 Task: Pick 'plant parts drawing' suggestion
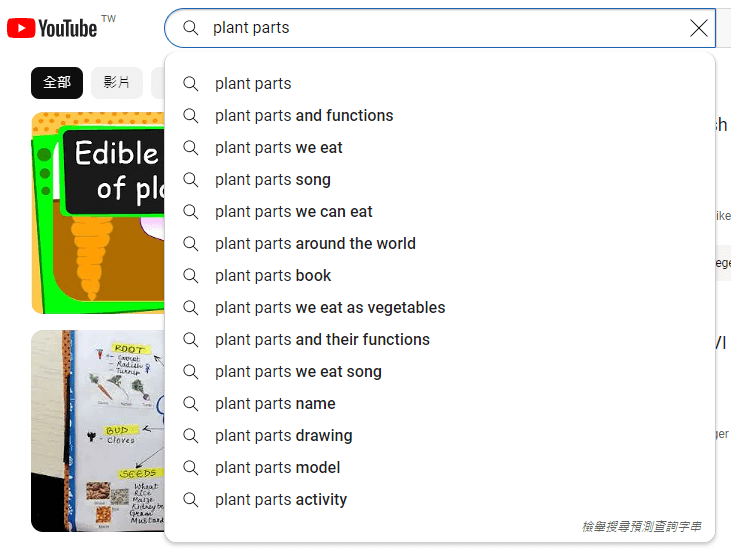[x=283, y=436]
